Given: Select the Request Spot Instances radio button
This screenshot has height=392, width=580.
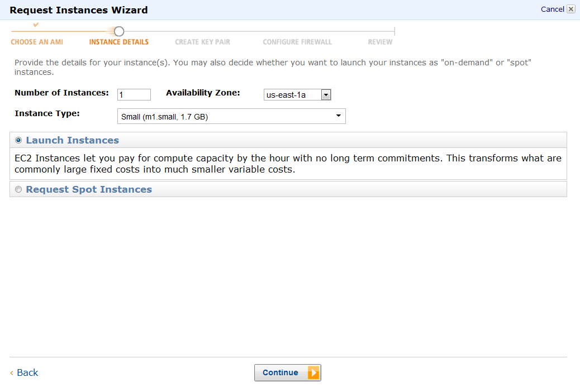Looking at the screenshot, I should click(x=19, y=190).
